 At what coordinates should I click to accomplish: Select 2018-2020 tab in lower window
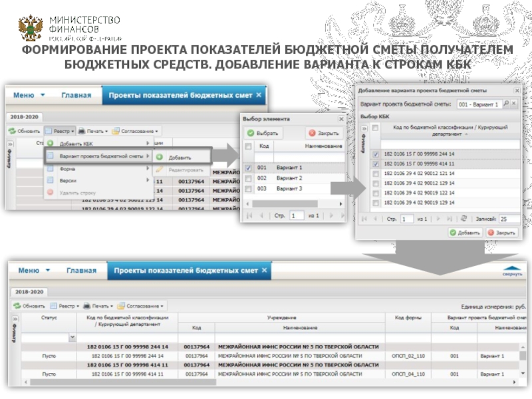click(29, 292)
